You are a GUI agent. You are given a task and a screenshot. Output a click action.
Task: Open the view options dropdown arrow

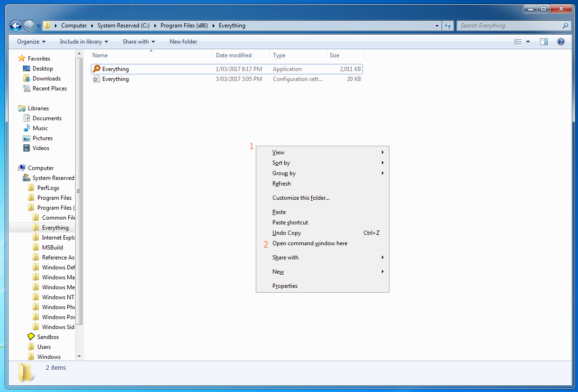(x=528, y=42)
